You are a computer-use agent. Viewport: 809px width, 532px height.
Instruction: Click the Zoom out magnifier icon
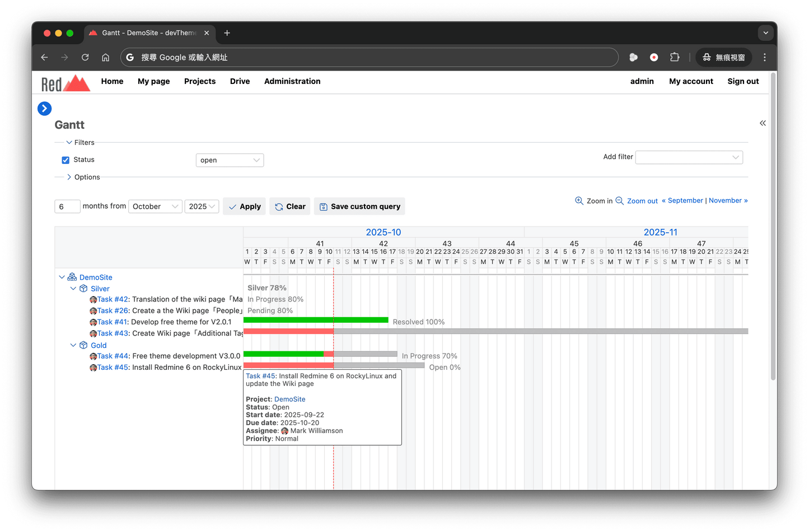point(620,201)
